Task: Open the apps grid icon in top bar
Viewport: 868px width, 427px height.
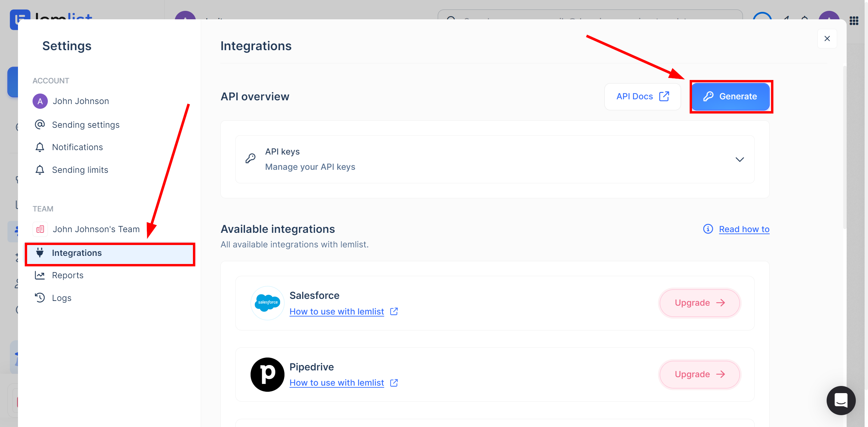Action: pyautogui.click(x=854, y=21)
